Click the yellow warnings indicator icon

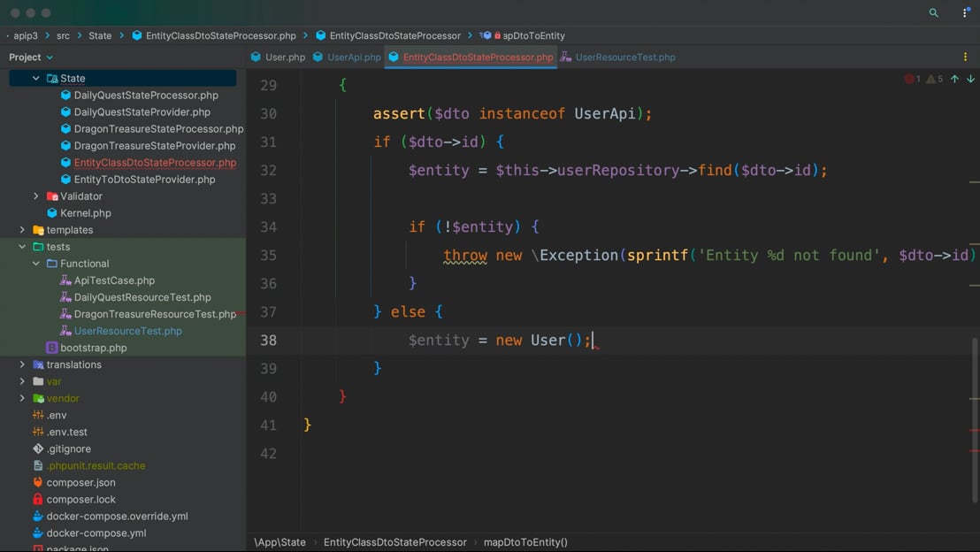pos(930,79)
